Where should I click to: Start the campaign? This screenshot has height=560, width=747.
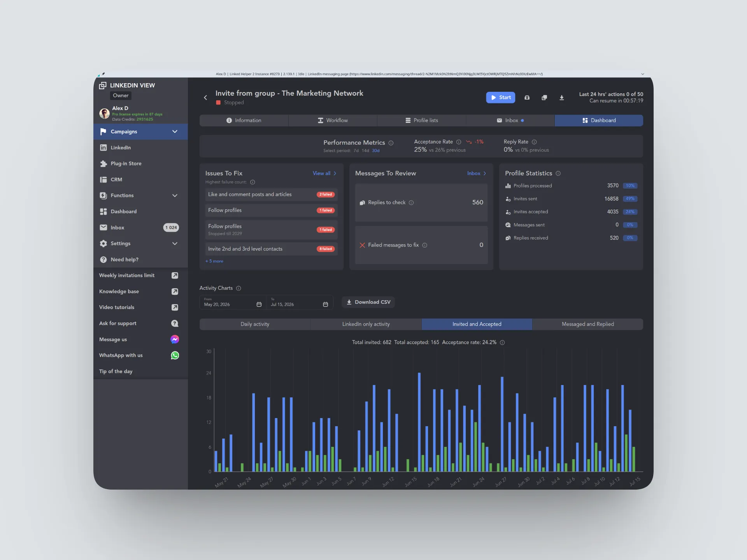(500, 97)
